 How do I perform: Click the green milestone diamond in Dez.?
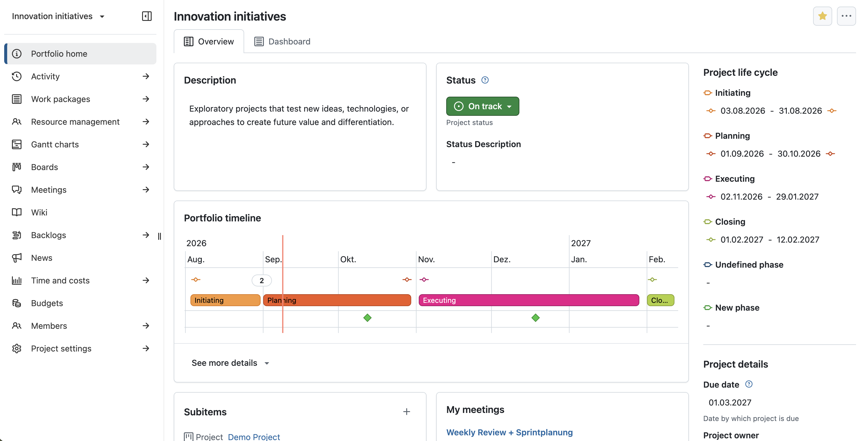point(535,318)
